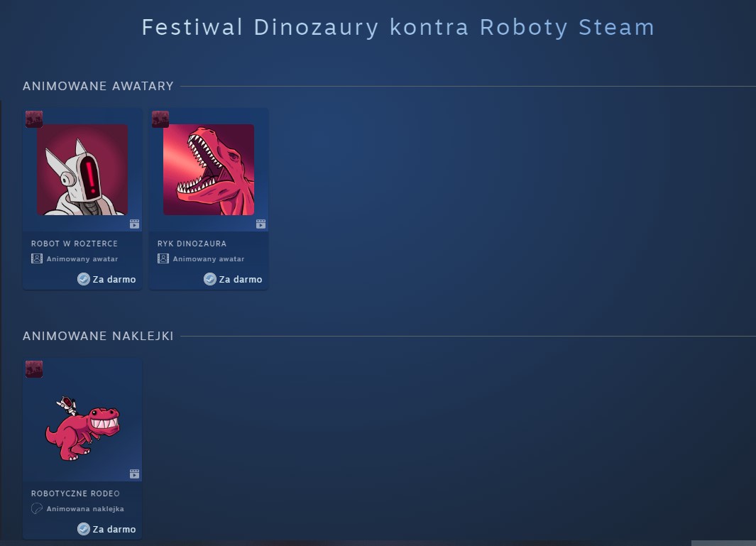The width and height of the screenshot is (756, 546).
Task: Click the Steam points coin on Robotyczne rodeo
Action: [84, 529]
